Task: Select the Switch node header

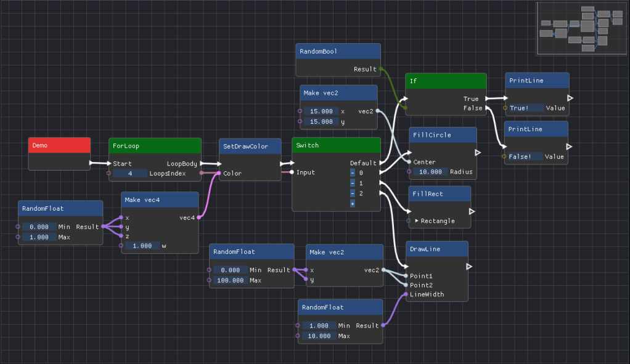Action: click(x=337, y=145)
